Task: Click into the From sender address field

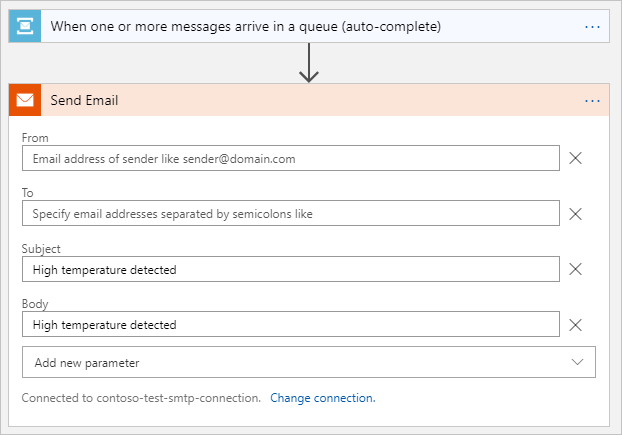Action: pyautogui.click(x=290, y=158)
